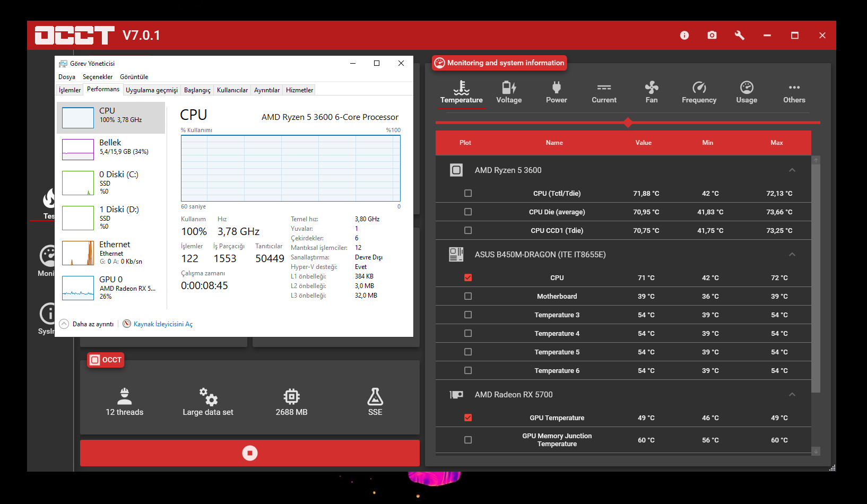This screenshot has width=867, height=504.
Task: Uncheck GPU Temperature plot box
Action: [x=468, y=418]
